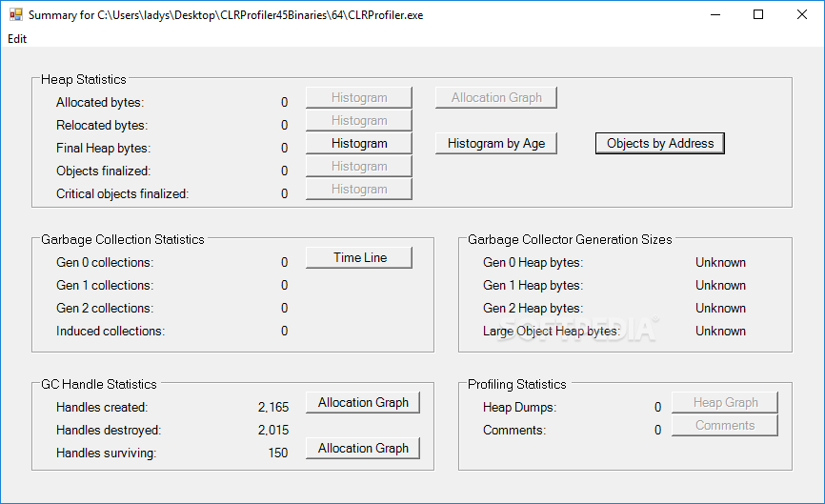Click the Gen 1 collections label

point(105,285)
